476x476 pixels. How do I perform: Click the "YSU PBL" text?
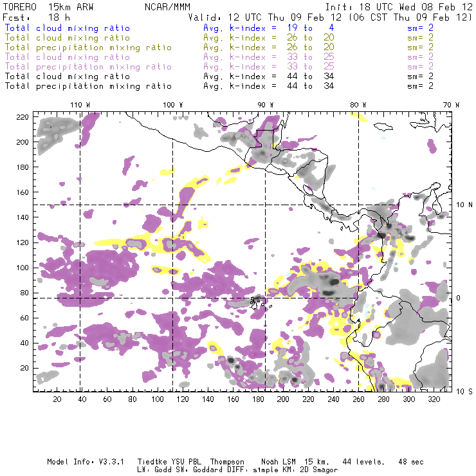[187, 462]
